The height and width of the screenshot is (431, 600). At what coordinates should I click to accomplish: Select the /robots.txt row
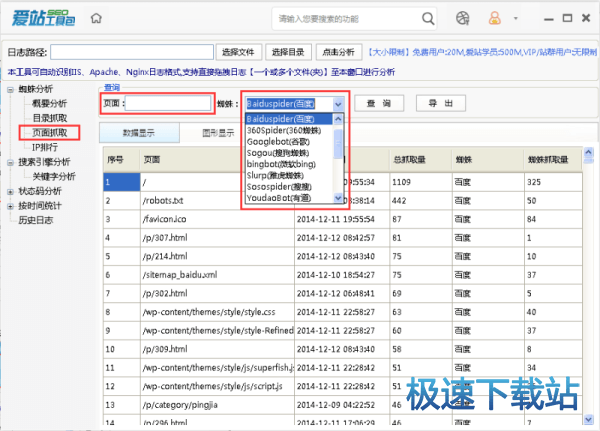(343, 201)
